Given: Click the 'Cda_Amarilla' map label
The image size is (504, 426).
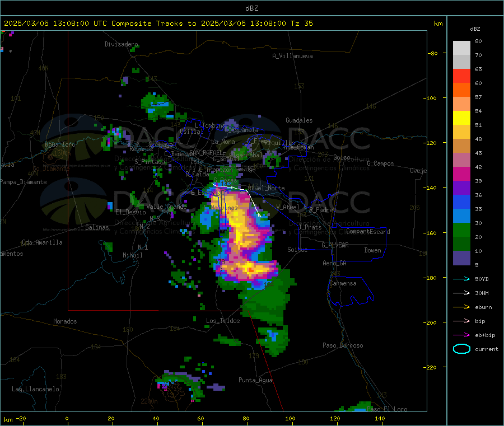Looking at the screenshot, I should tap(42, 242).
